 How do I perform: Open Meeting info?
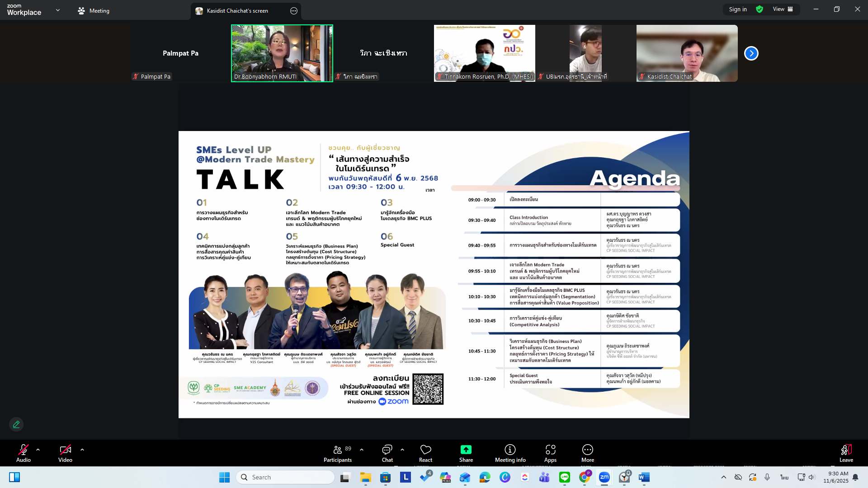(x=510, y=453)
